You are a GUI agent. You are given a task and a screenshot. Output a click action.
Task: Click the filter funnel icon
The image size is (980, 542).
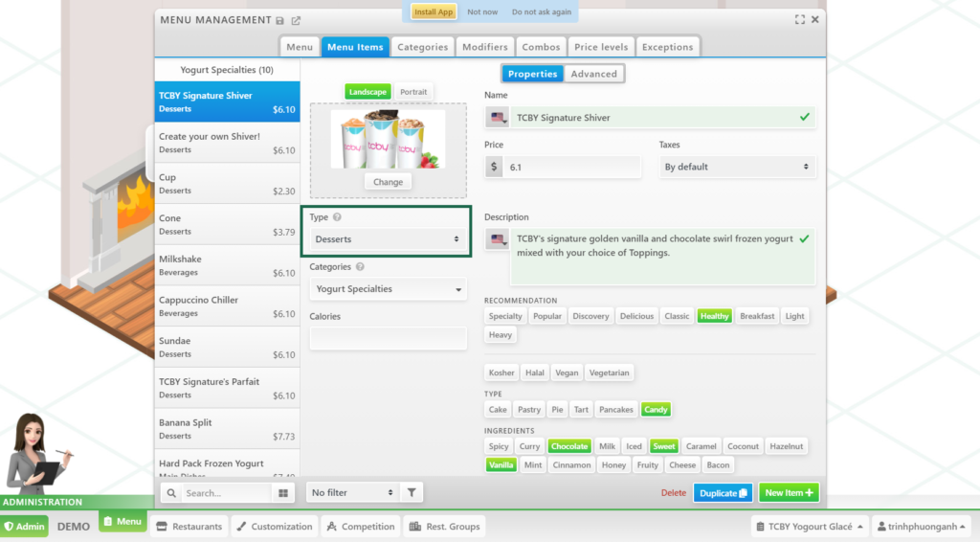412,492
